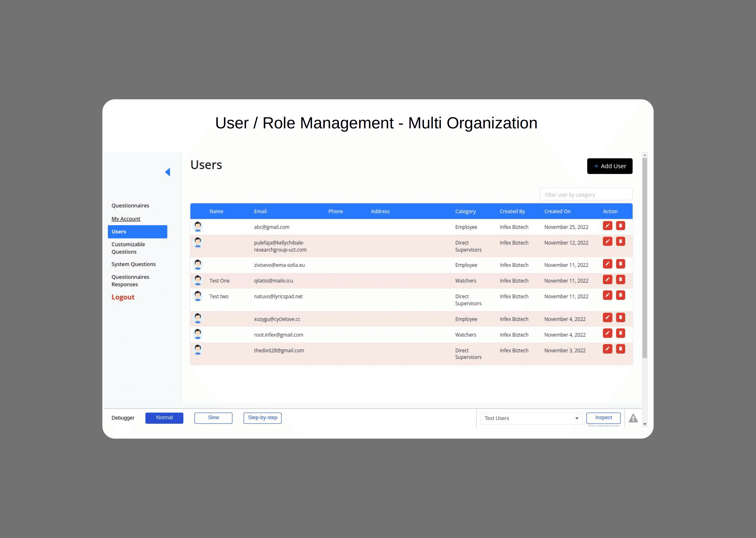Viewport: 756px width, 538px height.
Task: Click avatar of pulefaja@kellychibale user
Action: (x=198, y=242)
